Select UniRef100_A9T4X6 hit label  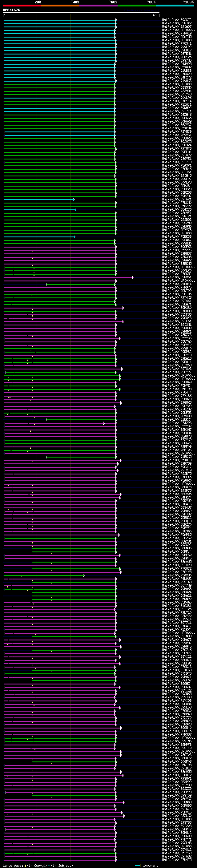click(x=177, y=297)
